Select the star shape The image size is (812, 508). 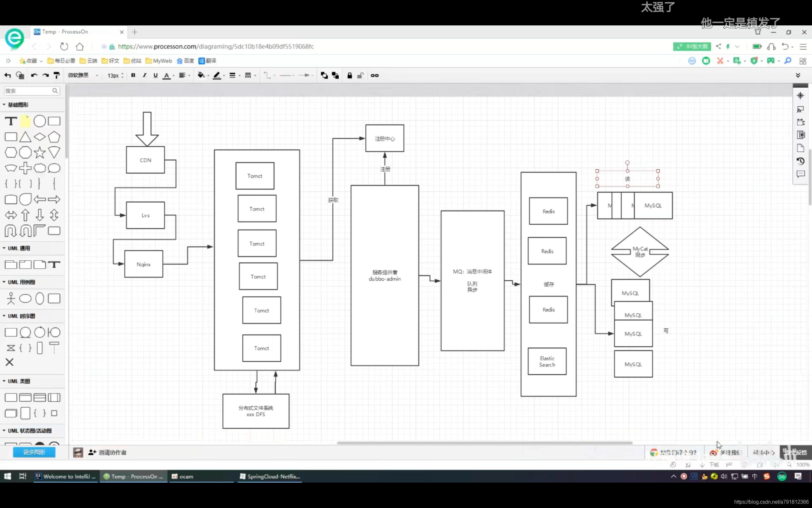click(40, 152)
